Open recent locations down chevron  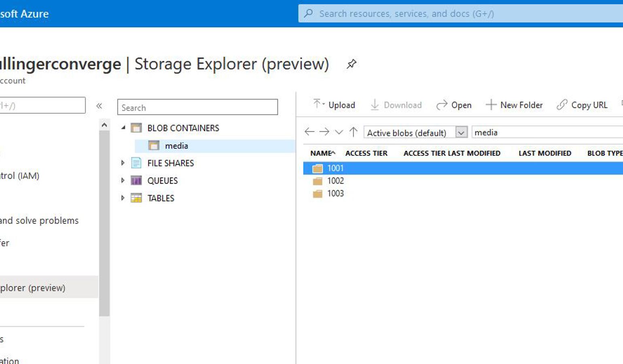click(339, 132)
